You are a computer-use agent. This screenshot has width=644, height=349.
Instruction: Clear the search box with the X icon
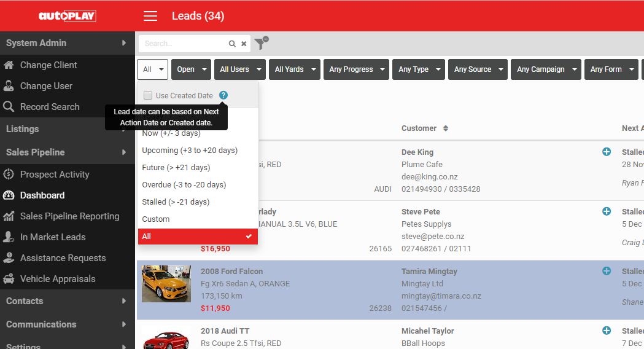pos(244,44)
